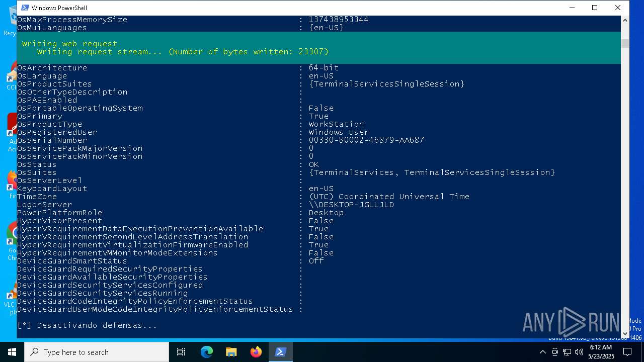Click the OsSerialNumber property name
Image resolution: width=644 pixels, height=362 pixels.
coord(52,140)
